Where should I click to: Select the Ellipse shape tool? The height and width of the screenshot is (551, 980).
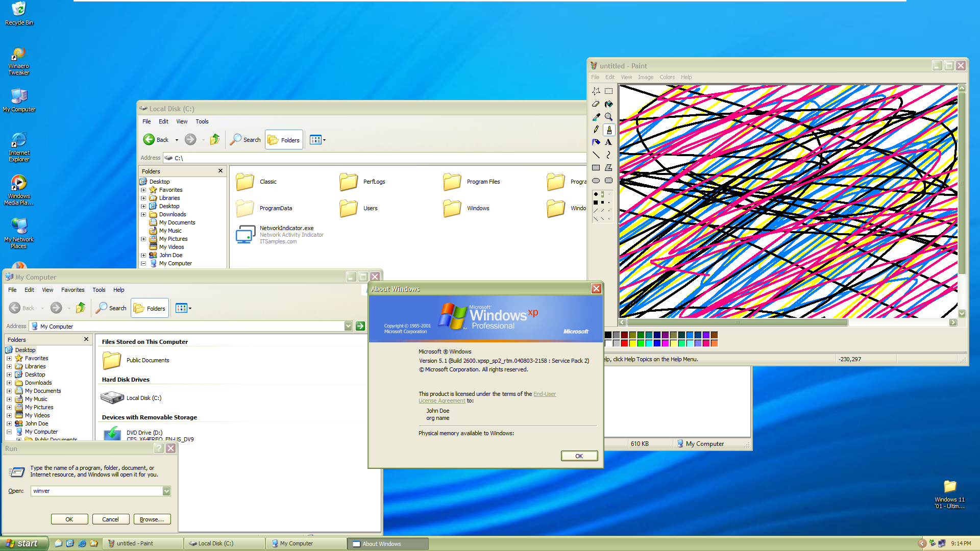[596, 181]
